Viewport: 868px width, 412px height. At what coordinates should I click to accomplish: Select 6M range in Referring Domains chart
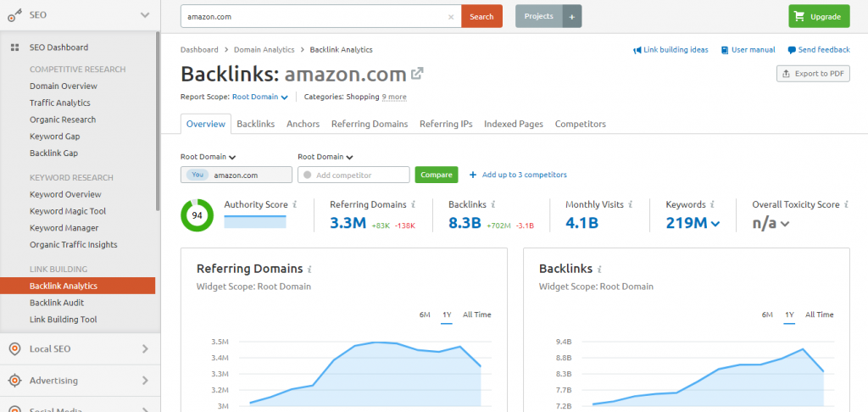(425, 315)
